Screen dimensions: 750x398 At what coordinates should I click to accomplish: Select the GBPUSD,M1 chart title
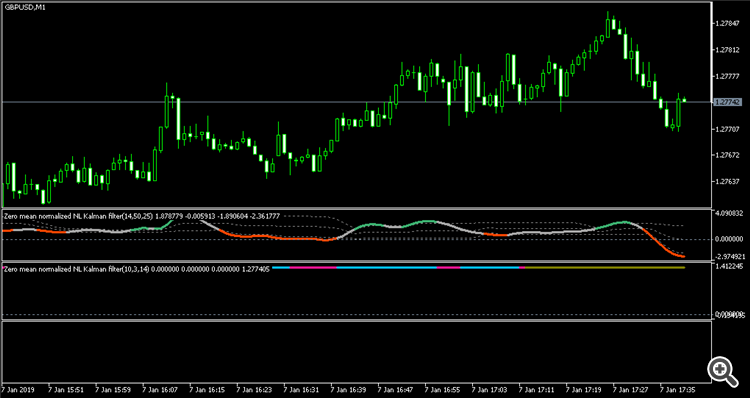(x=25, y=8)
